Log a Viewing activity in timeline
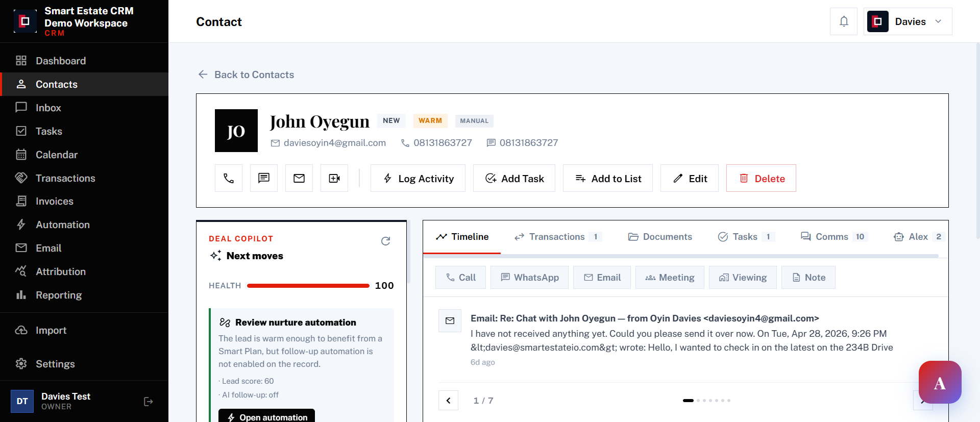The image size is (980, 422). [743, 277]
